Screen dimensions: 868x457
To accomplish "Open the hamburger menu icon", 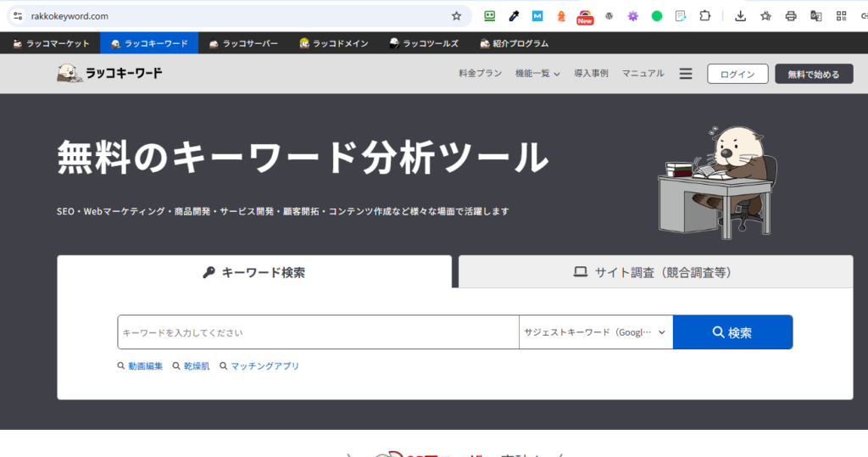I will coord(685,74).
